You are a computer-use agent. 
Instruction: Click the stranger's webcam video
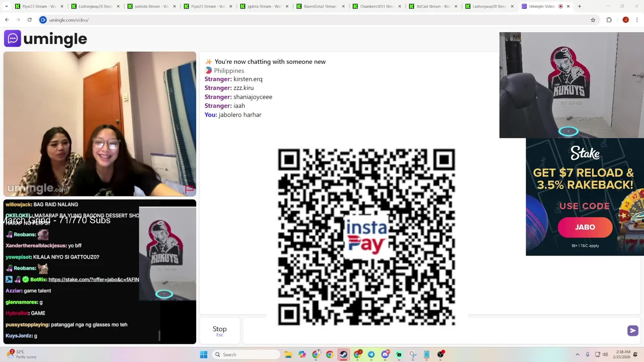pyautogui.click(x=100, y=124)
